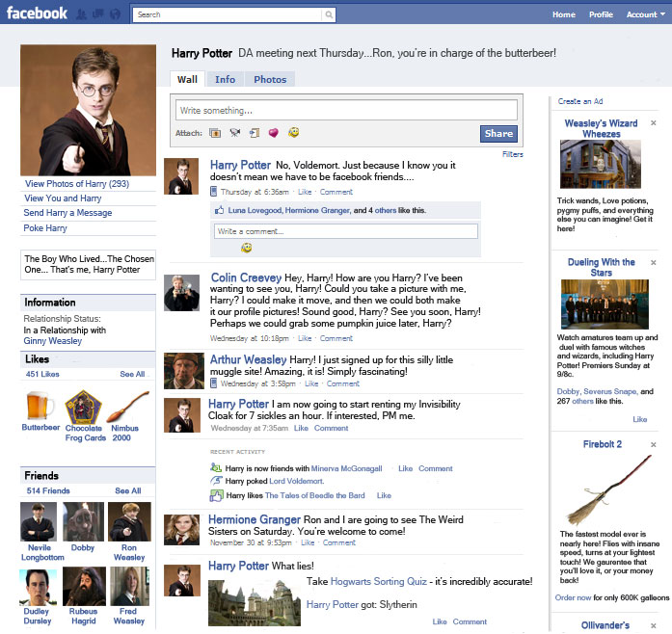Click the thumbs-up icon beside Luna Lovegood

[x=220, y=210]
